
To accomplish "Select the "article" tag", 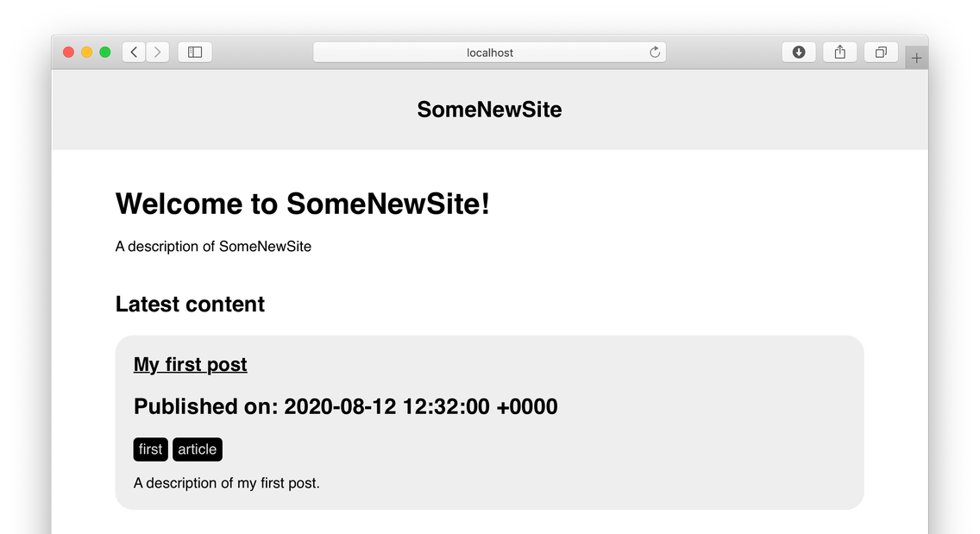I will click(198, 449).
